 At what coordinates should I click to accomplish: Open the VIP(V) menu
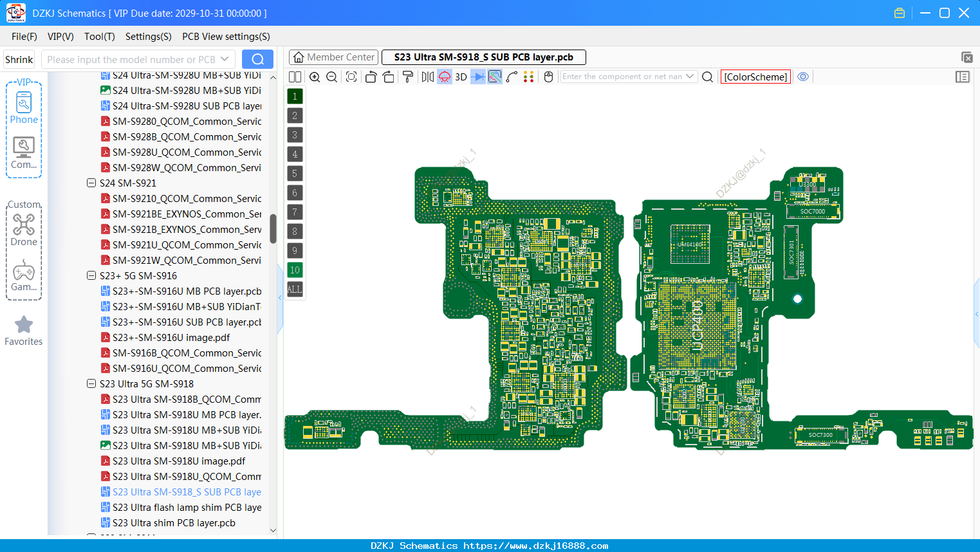60,37
